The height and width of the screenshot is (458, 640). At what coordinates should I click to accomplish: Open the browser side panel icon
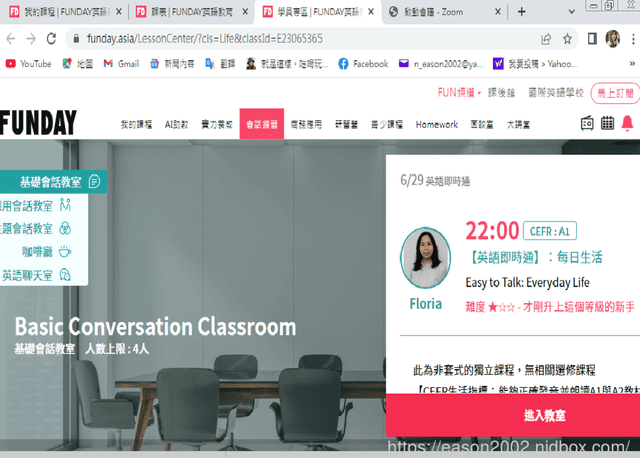(x=592, y=39)
